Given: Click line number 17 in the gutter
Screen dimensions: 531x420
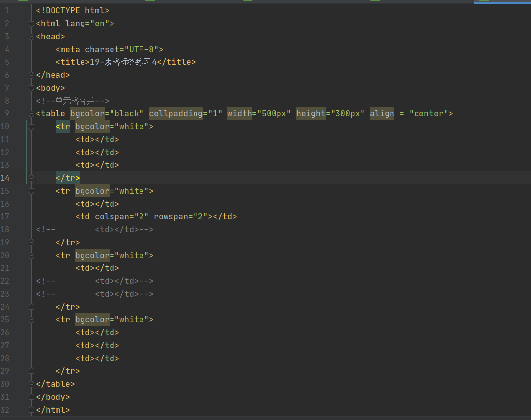Looking at the screenshot, I should tap(5, 217).
